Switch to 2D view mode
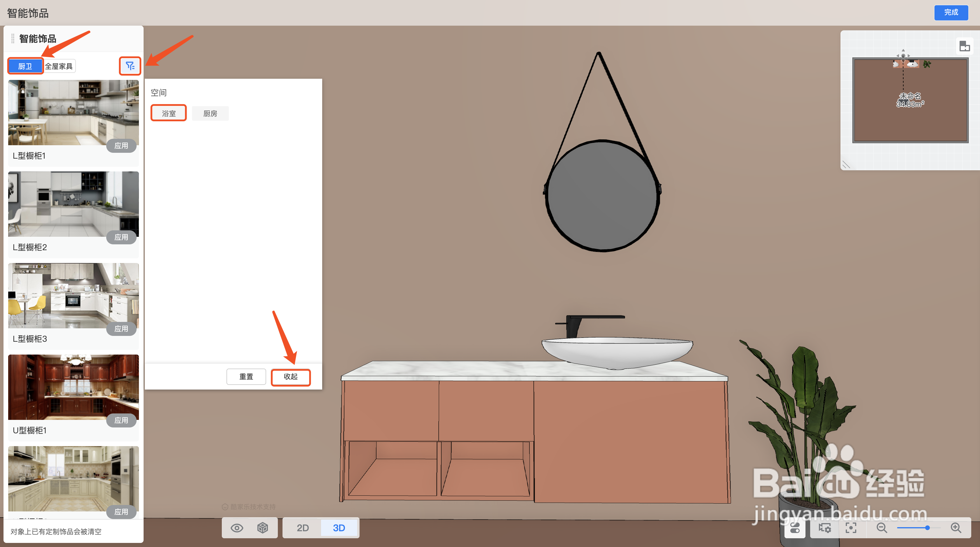The height and width of the screenshot is (547, 980). click(302, 528)
